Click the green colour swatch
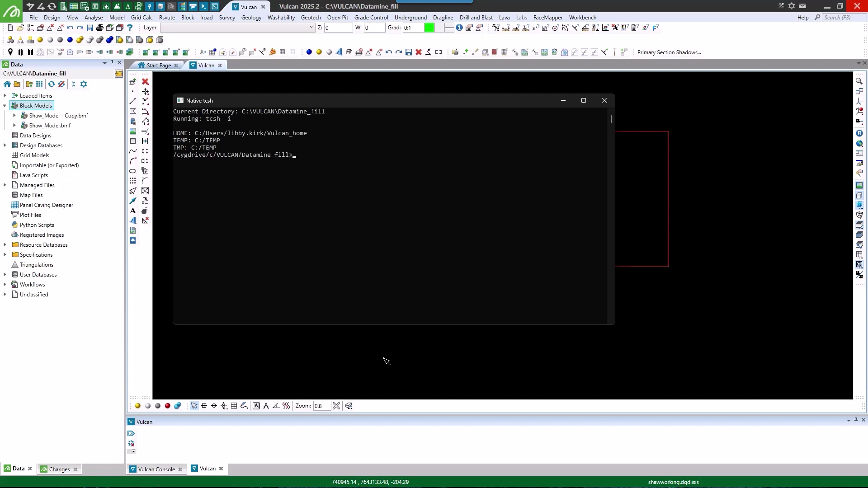The image size is (868, 488). 429,28
